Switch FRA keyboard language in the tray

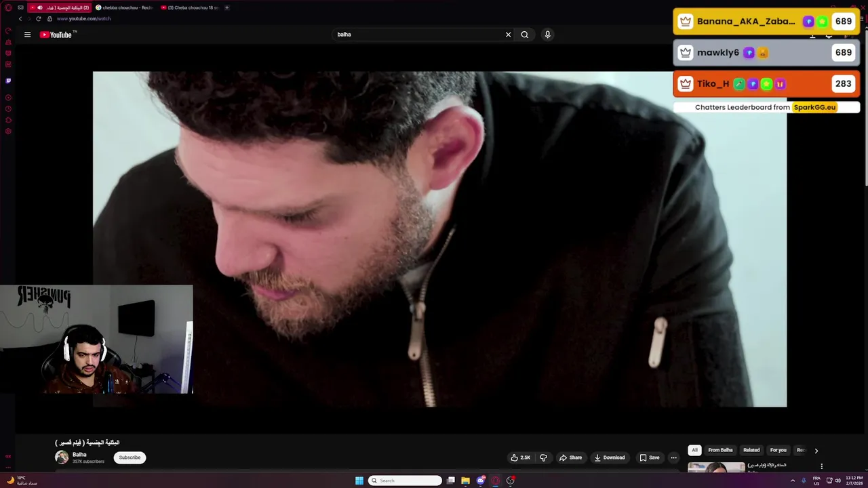(816, 481)
